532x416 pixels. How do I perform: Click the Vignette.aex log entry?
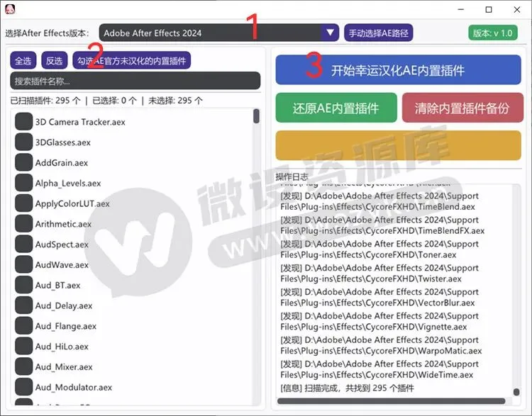click(x=379, y=322)
